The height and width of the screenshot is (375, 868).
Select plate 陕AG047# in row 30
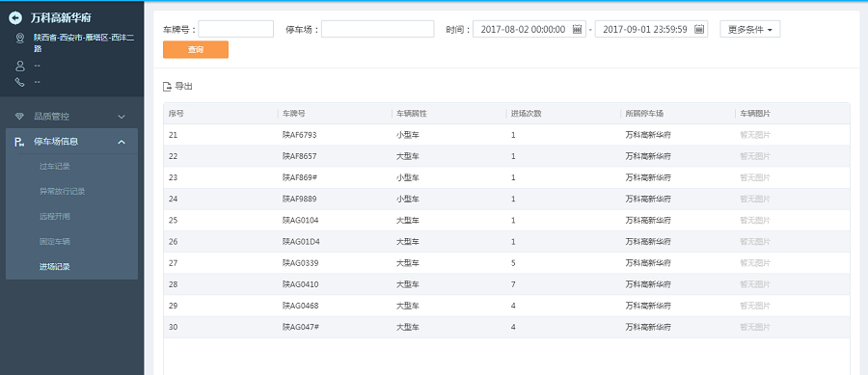[x=301, y=327]
